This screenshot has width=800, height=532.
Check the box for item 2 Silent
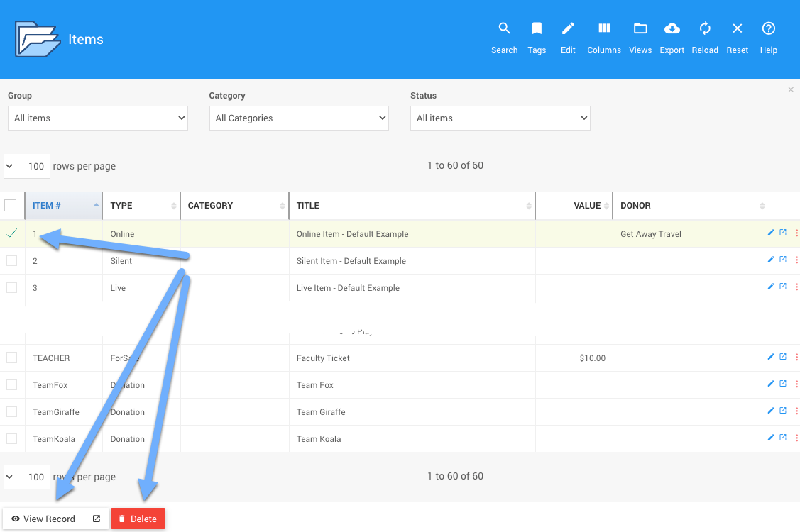pos(11,261)
